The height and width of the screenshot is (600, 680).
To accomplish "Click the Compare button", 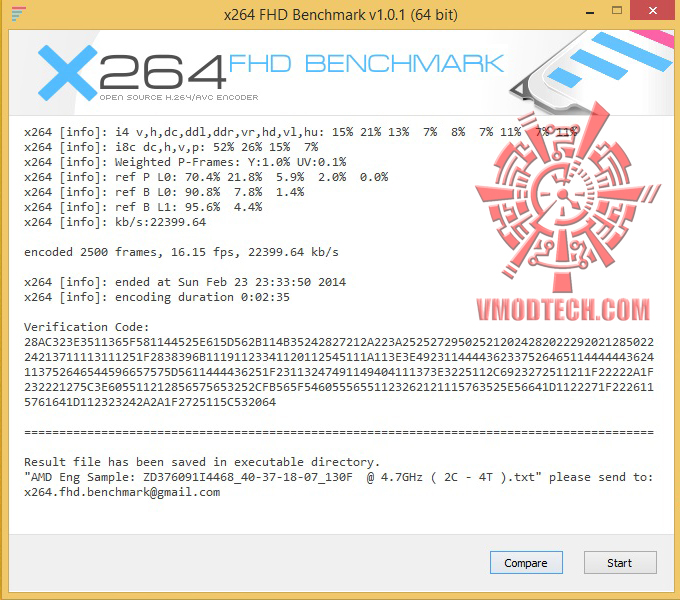I will point(526,563).
